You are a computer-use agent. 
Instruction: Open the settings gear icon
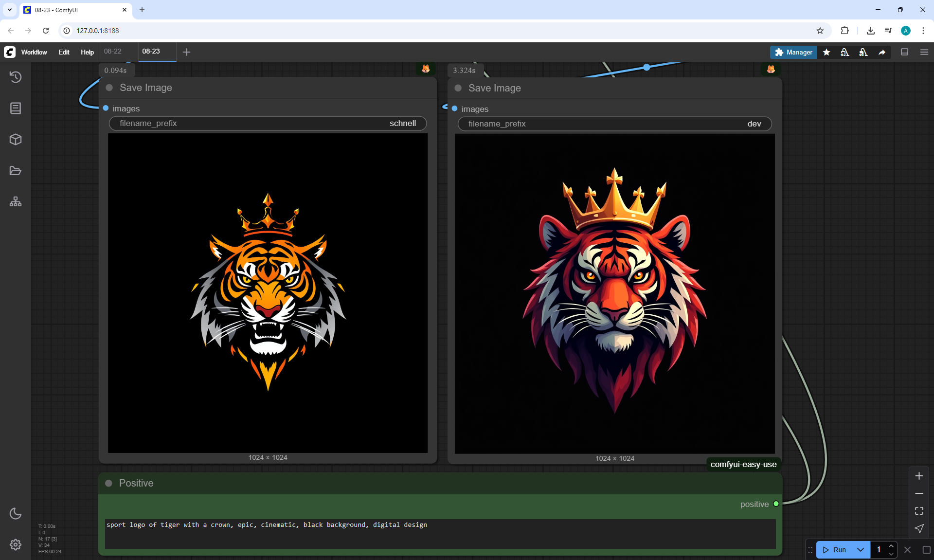click(16, 544)
